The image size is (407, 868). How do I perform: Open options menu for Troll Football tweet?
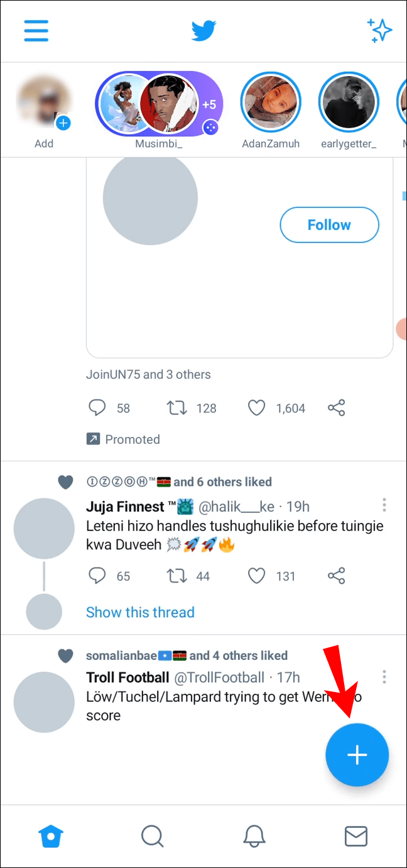coord(384,677)
